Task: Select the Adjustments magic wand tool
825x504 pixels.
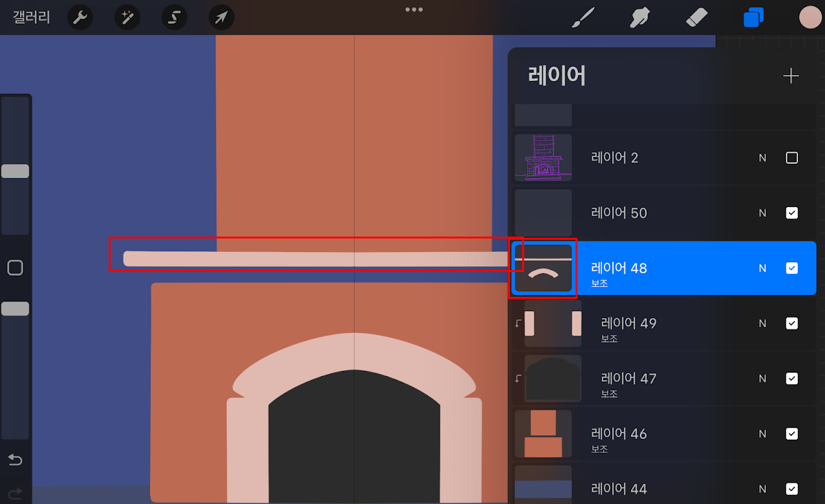Action: pyautogui.click(x=127, y=17)
